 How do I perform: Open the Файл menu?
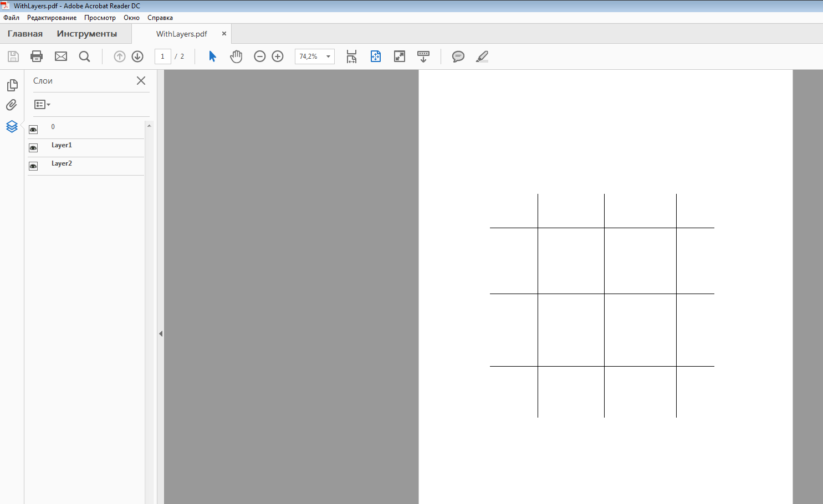(11, 18)
